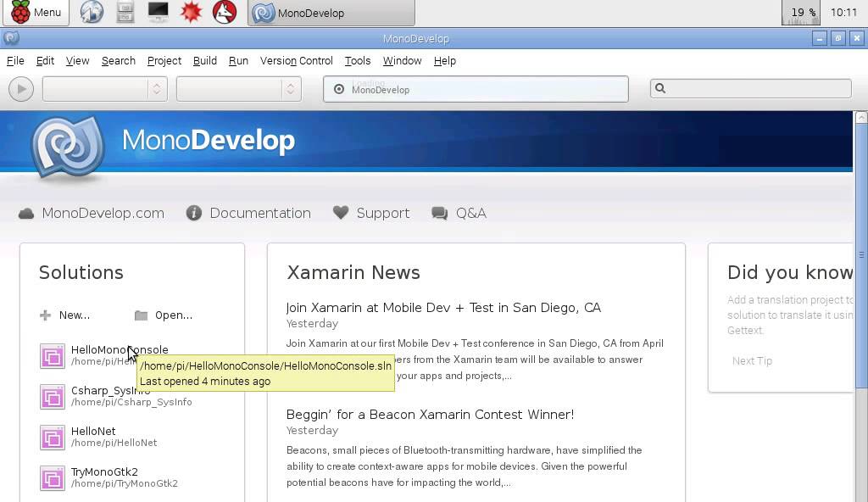Open the Wolfram wolf icon in taskbar
This screenshot has width=868, height=502.
click(x=224, y=12)
